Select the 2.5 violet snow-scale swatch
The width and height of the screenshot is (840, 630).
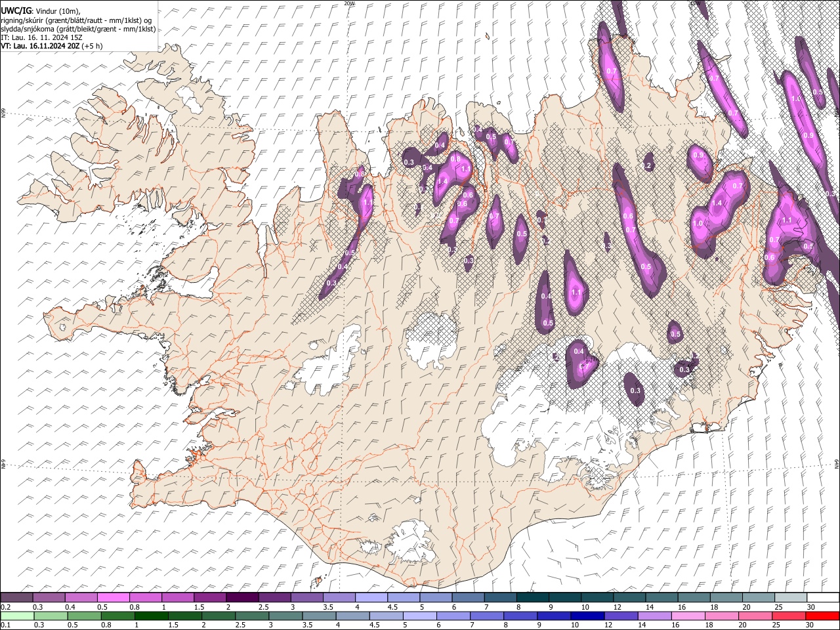274,598
